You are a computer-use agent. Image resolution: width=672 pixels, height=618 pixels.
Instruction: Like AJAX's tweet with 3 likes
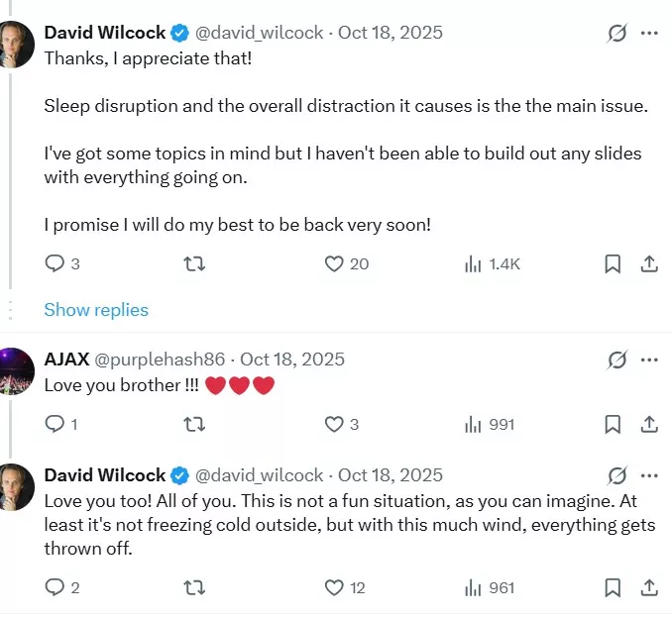[x=335, y=424]
